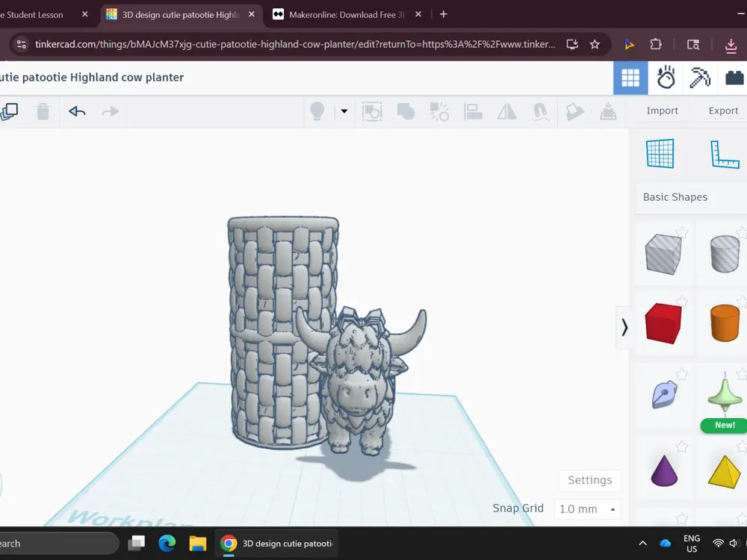747x560 pixels.
Task: Click the Mirror tool icon
Action: 507,111
